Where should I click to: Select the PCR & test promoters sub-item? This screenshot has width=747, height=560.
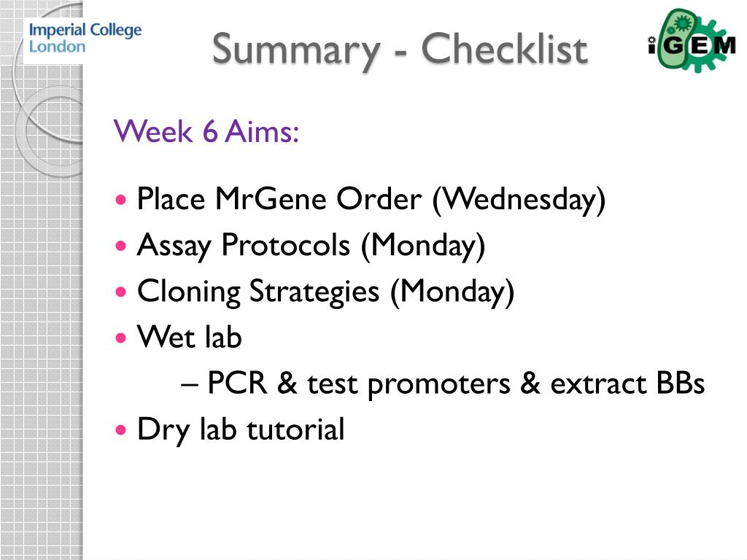point(456,384)
